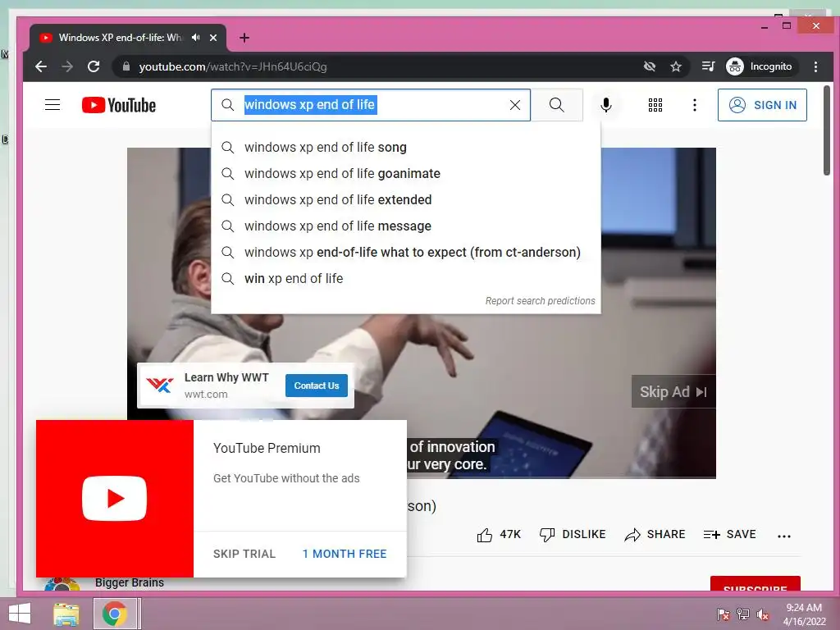Click the address bar URL
840x630 pixels.
232,66
